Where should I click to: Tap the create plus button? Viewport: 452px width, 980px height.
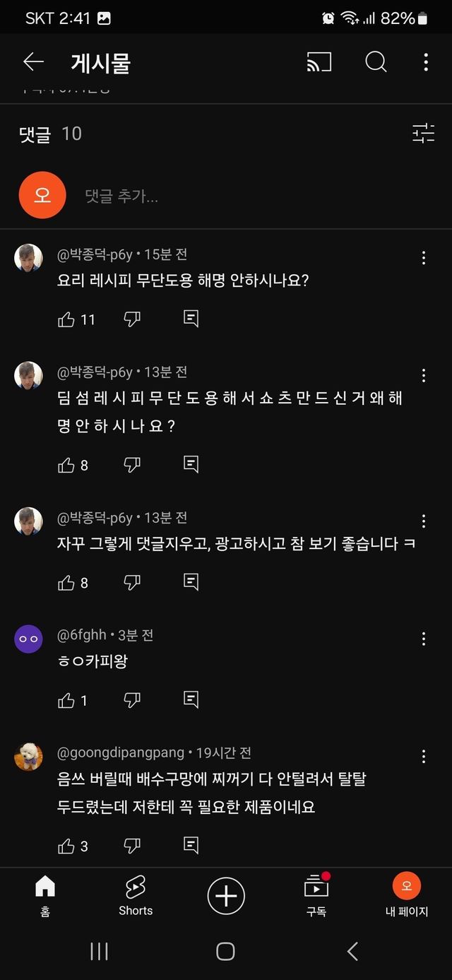pyautogui.click(x=226, y=896)
